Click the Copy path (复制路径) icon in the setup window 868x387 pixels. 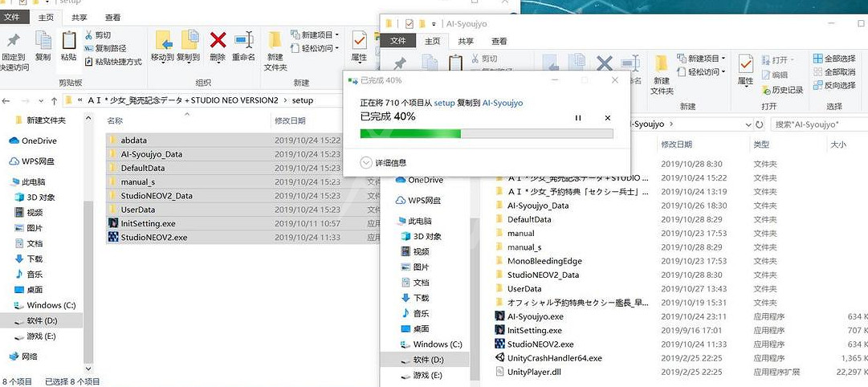pyautogui.click(x=88, y=48)
